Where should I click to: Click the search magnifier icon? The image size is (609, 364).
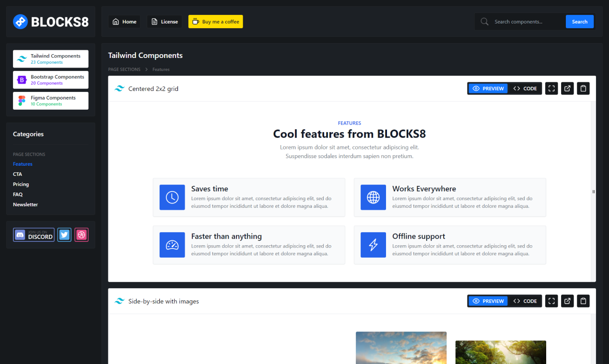[x=484, y=21]
